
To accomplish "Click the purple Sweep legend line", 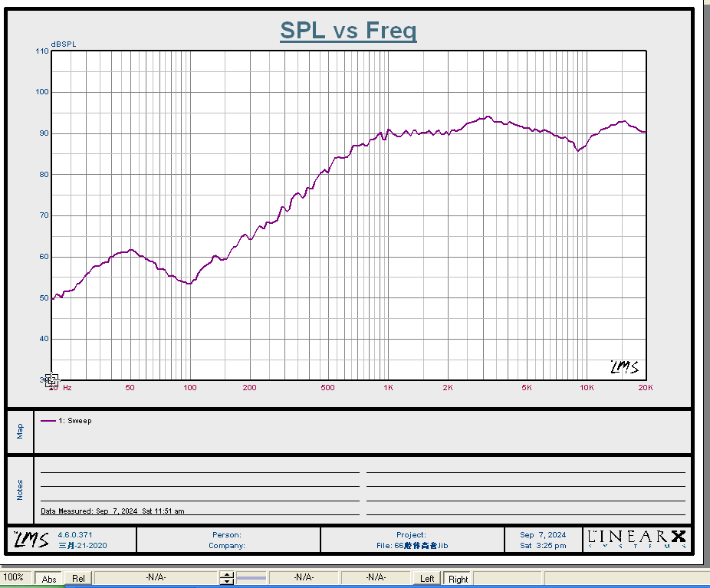I will (48, 421).
